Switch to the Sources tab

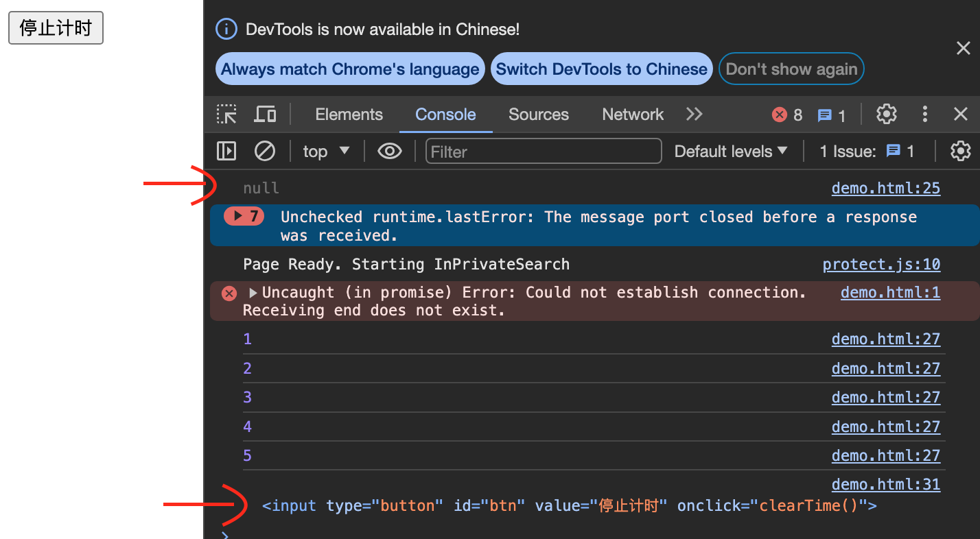(539, 115)
